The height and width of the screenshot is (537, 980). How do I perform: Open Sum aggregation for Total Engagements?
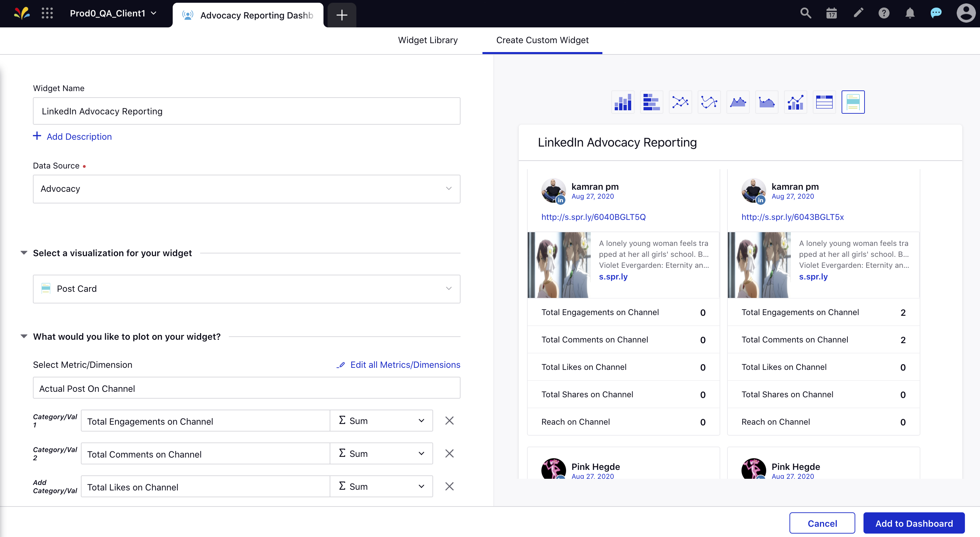(381, 421)
